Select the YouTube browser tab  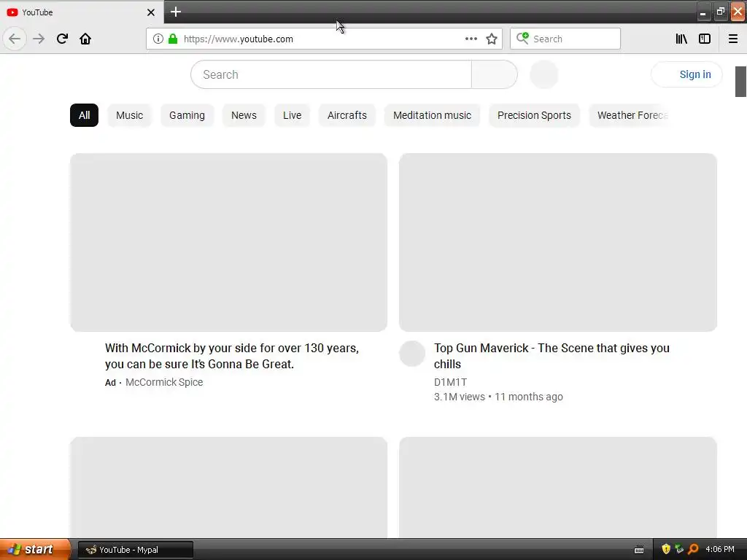[x=81, y=12]
